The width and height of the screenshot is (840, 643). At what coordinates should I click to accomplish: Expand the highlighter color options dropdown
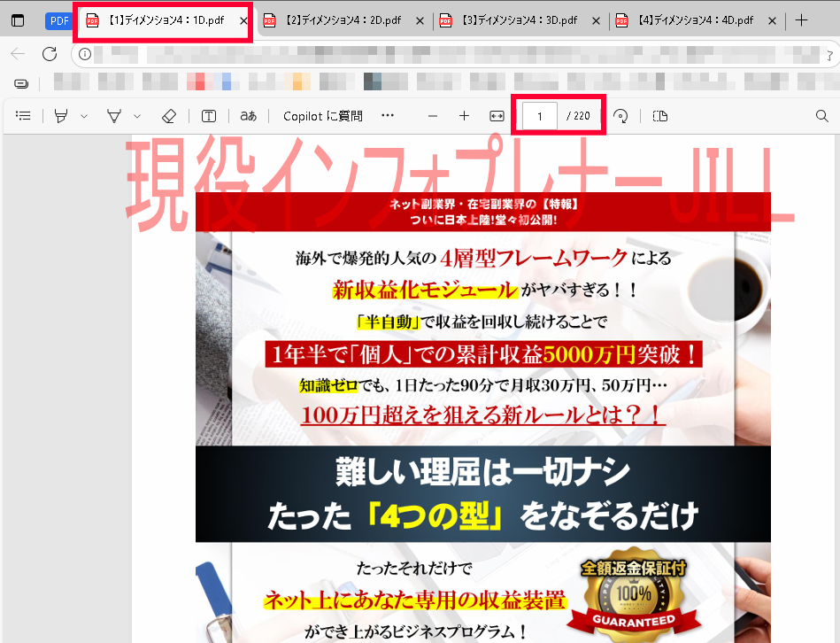point(84,116)
